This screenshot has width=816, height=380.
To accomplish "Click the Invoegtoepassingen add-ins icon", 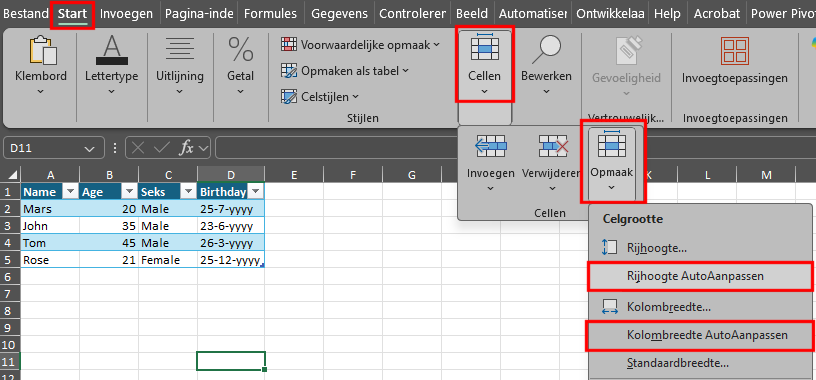I will pyautogui.click(x=735, y=51).
